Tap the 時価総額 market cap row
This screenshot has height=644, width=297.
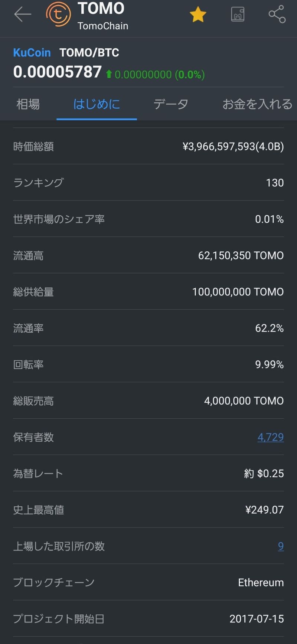point(148,147)
